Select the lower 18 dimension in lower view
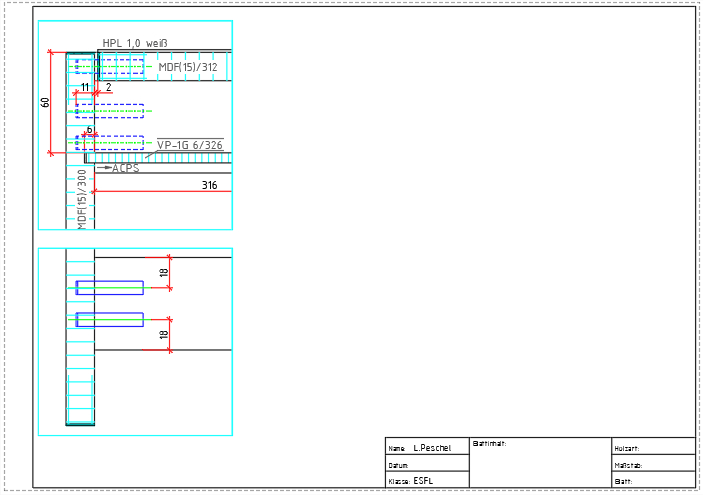 coord(164,335)
